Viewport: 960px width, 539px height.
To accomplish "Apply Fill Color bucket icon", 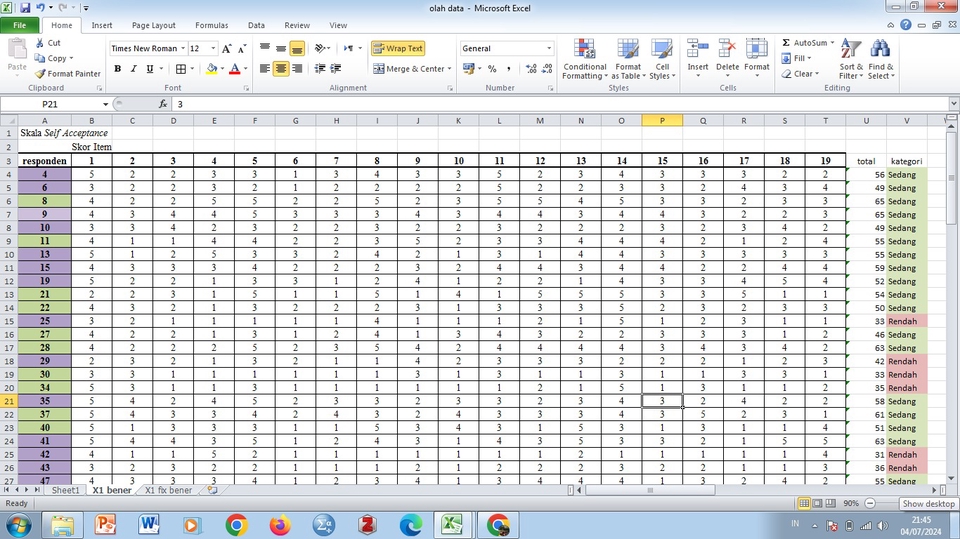I will [212, 69].
